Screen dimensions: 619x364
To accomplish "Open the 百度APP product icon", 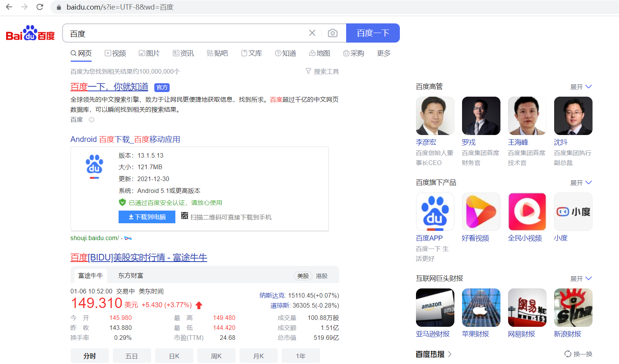I will (435, 211).
